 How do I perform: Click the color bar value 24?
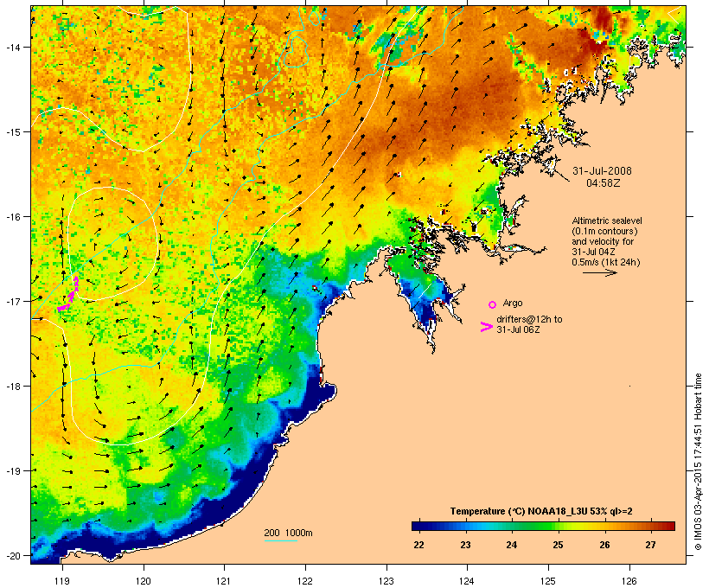click(x=511, y=545)
